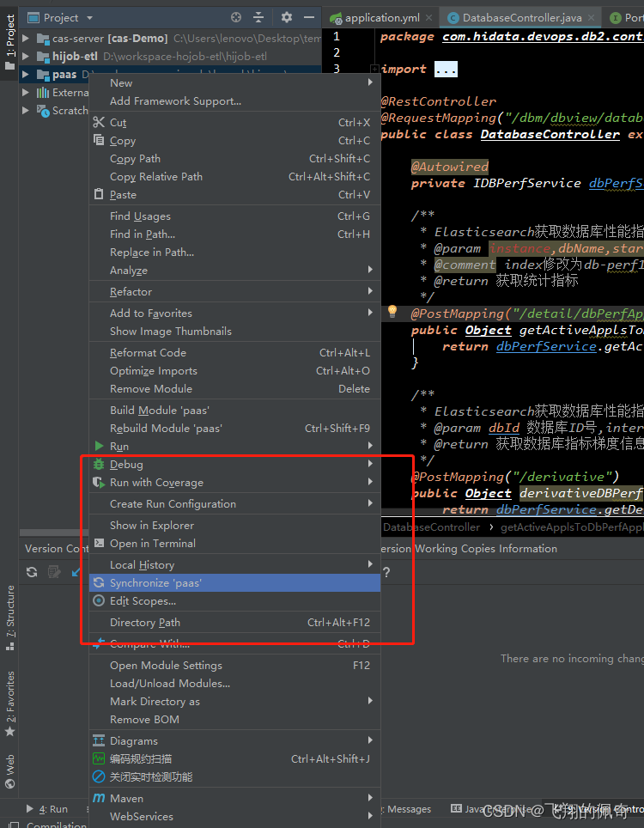Click the intention lightbulb in editor gutter
The width and height of the screenshot is (644, 828).
[392, 312]
